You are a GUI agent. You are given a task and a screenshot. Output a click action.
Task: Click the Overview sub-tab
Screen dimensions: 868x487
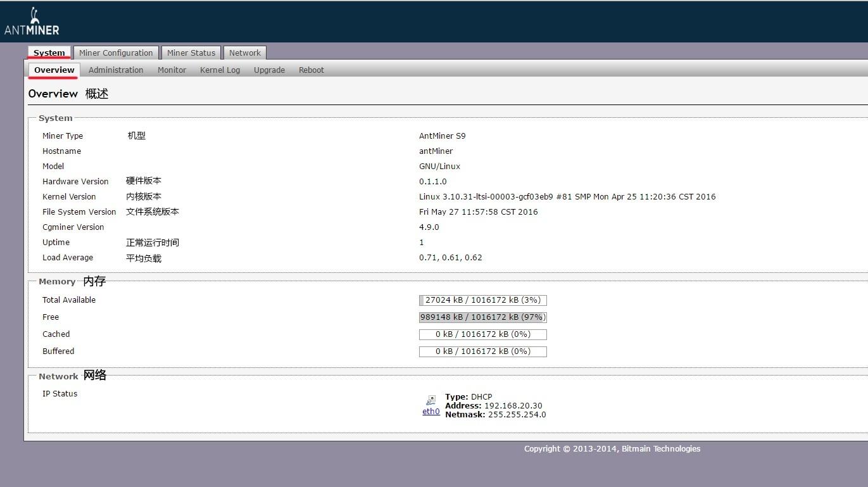tap(53, 70)
